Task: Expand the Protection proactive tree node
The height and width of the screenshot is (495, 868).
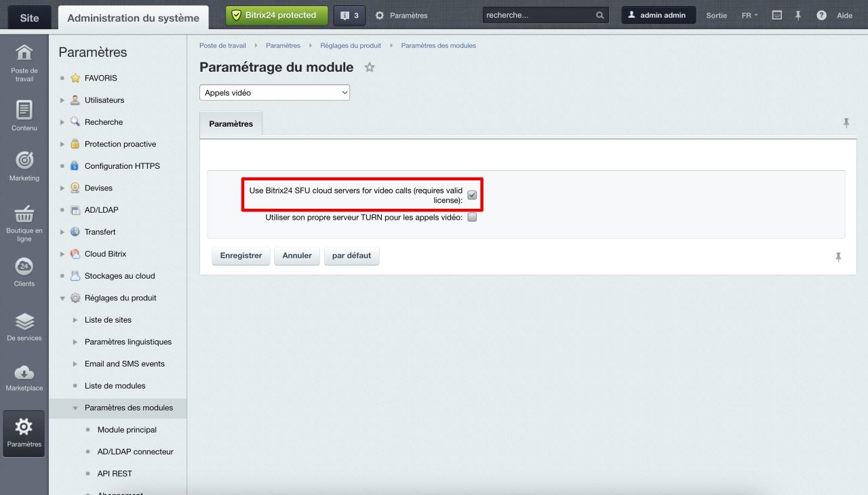Action: coord(62,144)
